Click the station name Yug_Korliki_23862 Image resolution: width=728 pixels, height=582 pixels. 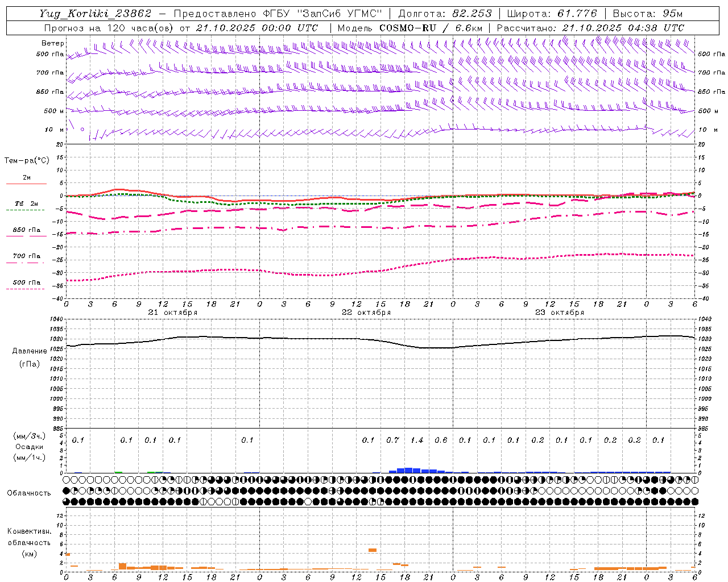pyautogui.click(x=96, y=14)
